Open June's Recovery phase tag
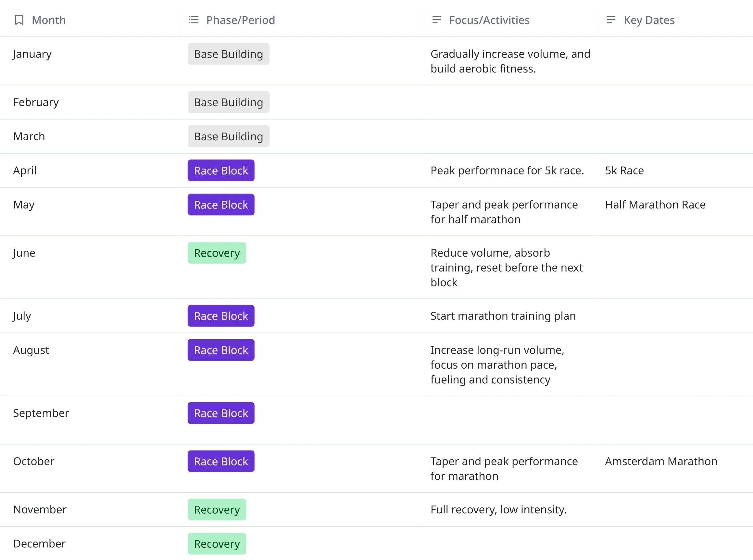 [217, 253]
